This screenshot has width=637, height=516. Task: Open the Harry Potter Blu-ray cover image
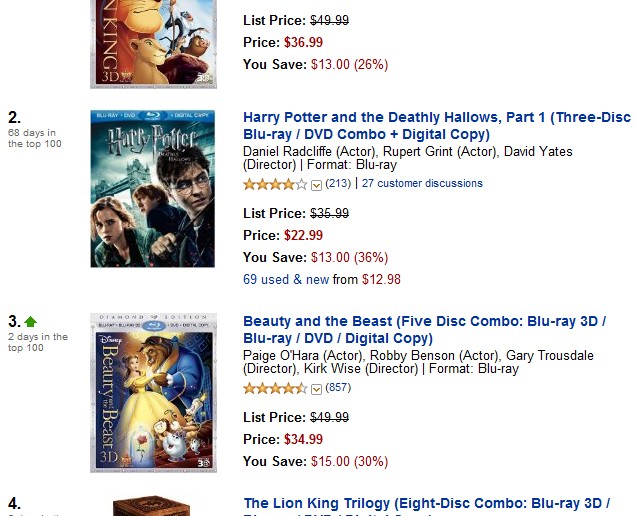click(x=152, y=189)
